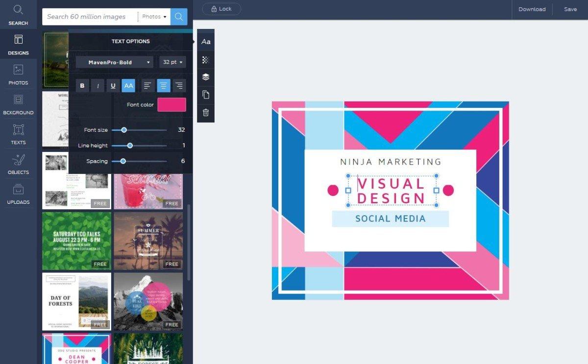Toggle underline text formatting
The height and width of the screenshot is (364, 588).
113,86
